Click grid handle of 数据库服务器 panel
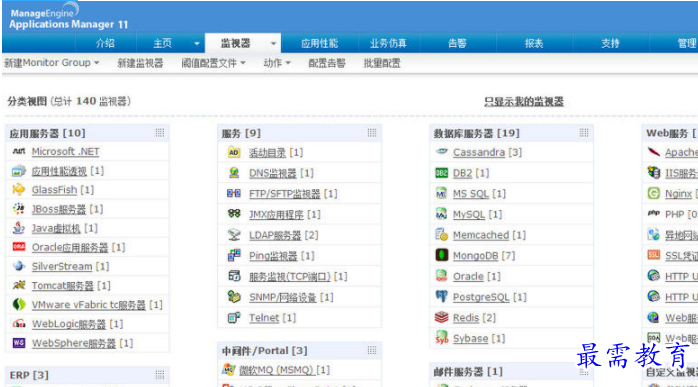This screenshot has height=387, width=698. pyautogui.click(x=584, y=133)
